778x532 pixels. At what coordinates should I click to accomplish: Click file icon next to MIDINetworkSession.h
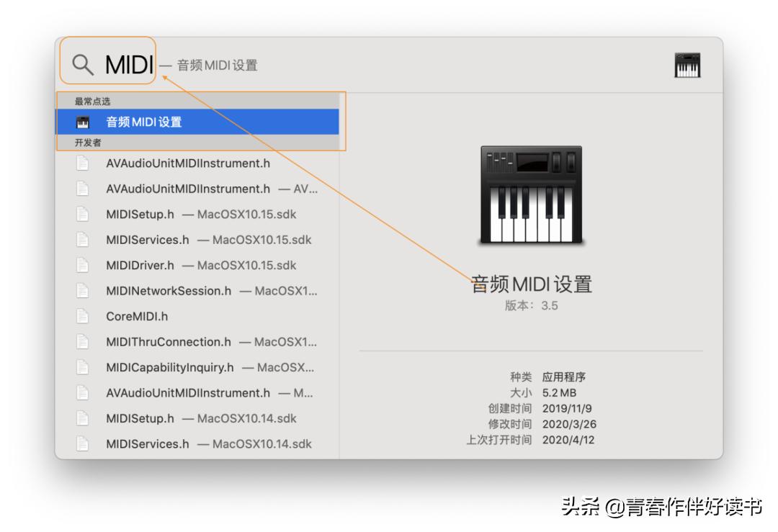pos(82,291)
